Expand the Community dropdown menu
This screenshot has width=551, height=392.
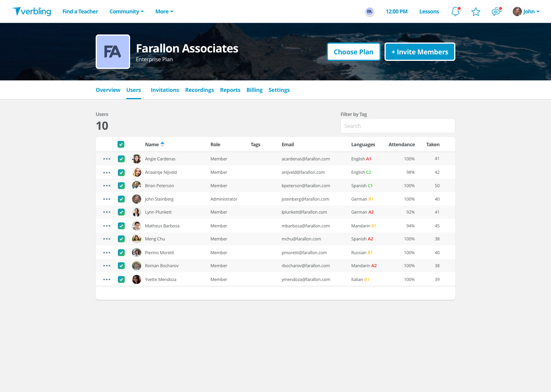127,11
